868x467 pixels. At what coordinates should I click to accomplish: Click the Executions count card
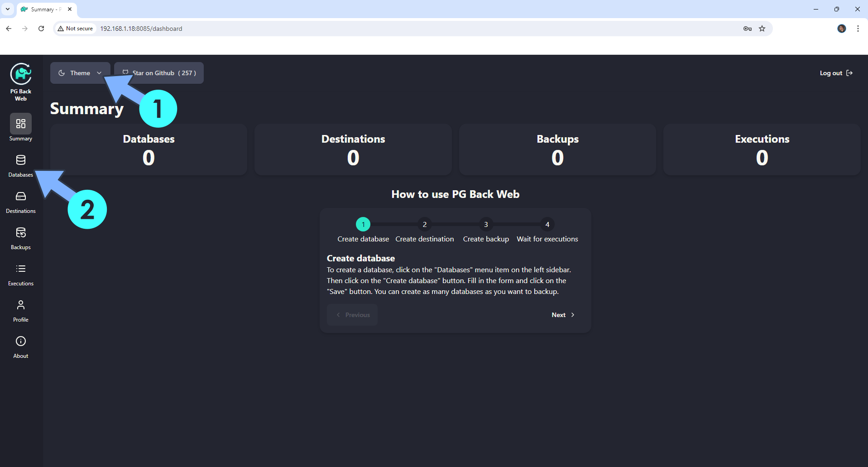click(x=762, y=149)
